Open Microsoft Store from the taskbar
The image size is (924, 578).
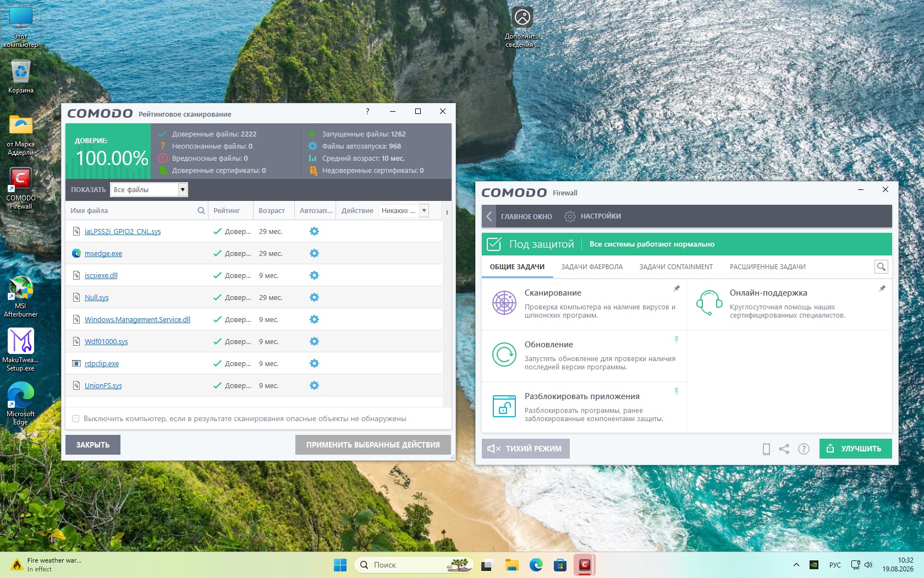click(x=560, y=565)
